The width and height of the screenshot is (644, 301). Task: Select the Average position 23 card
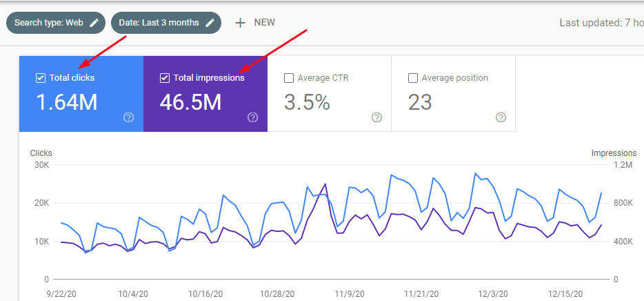[x=454, y=94]
